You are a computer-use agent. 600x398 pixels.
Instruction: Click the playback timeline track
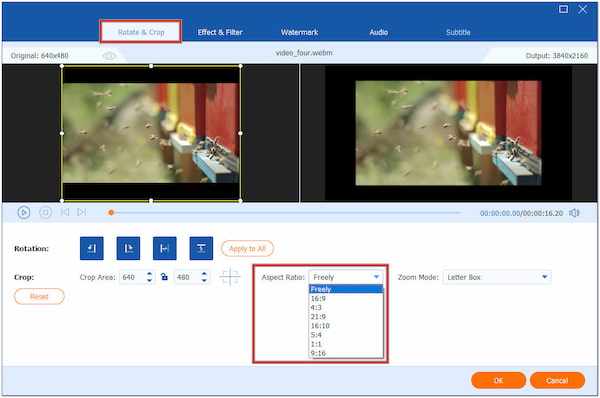coord(285,212)
